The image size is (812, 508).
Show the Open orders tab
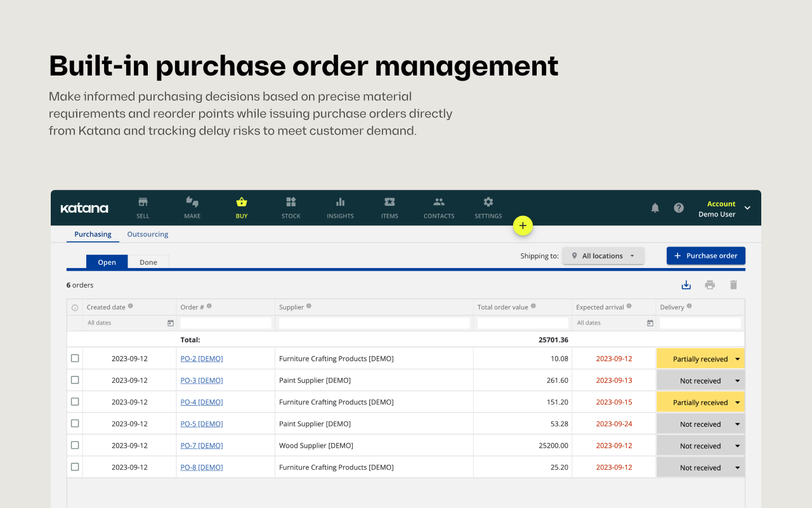click(107, 262)
